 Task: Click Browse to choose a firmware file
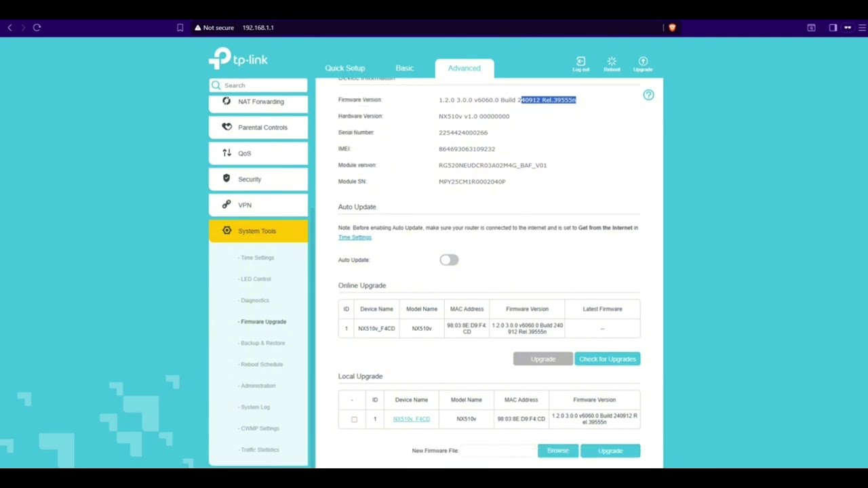[558, 451]
